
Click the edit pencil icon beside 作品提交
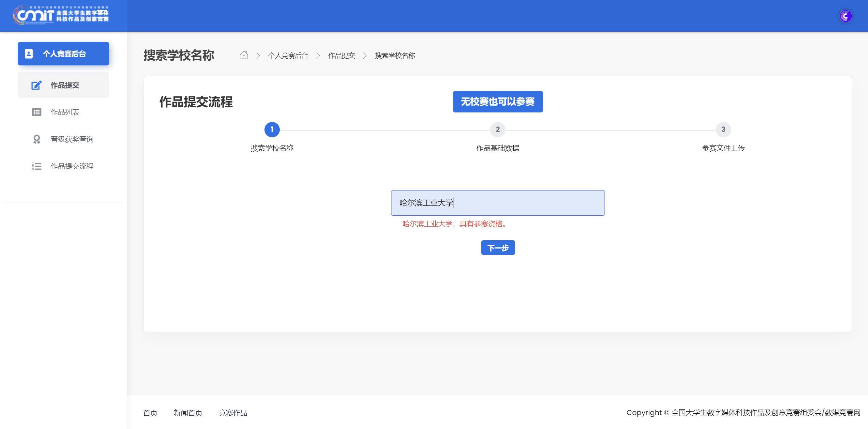click(36, 85)
